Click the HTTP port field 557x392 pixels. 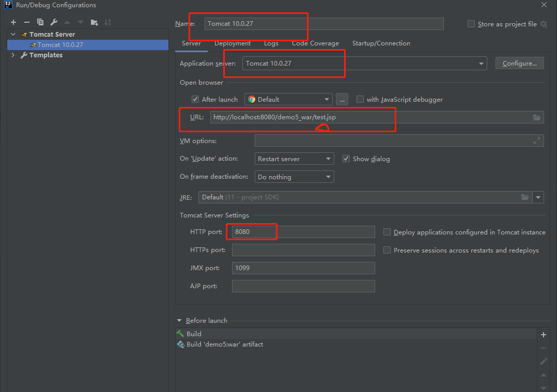(x=303, y=232)
